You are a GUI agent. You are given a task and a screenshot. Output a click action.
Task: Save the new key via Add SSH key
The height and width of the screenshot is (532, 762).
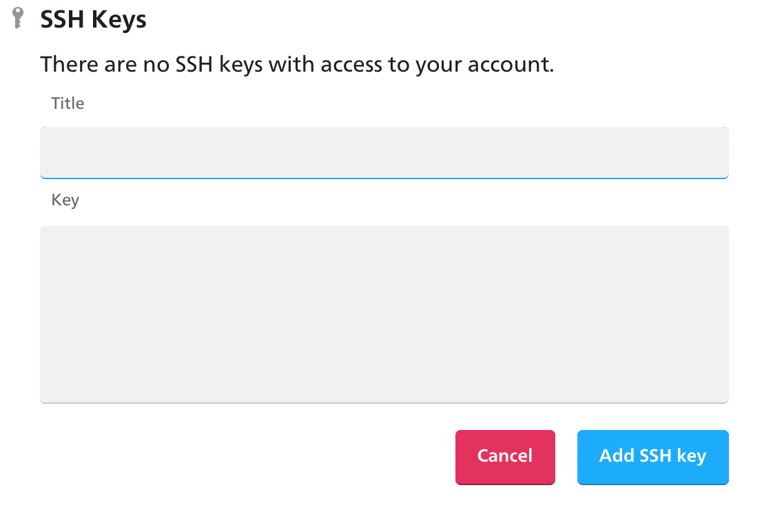652,457
